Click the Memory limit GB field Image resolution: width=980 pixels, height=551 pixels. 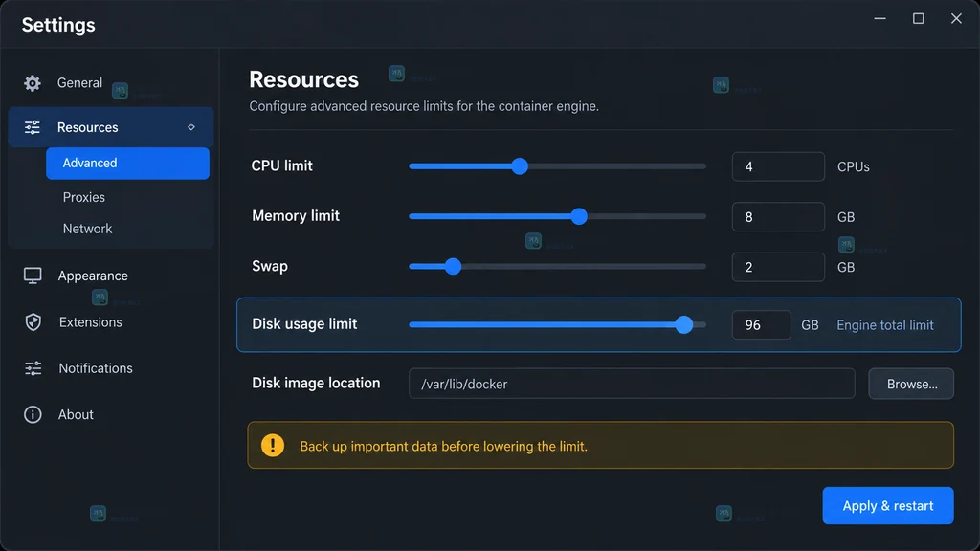coord(778,217)
